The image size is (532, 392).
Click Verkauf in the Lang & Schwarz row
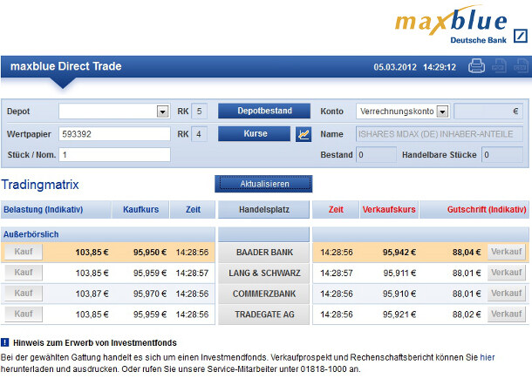tap(506, 273)
